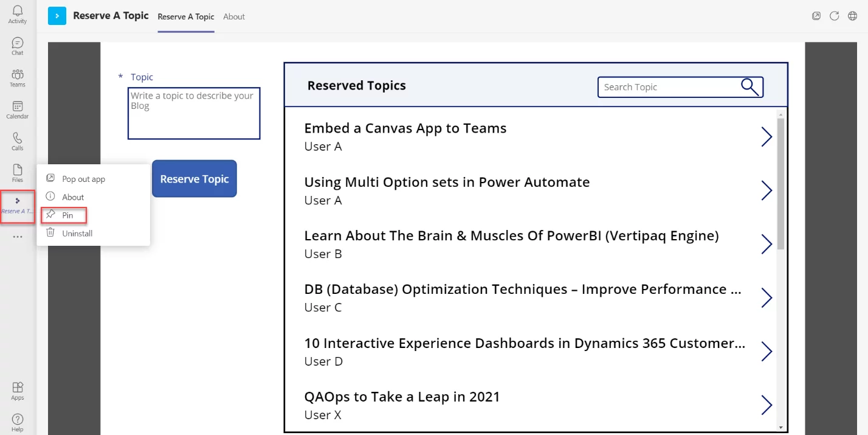Select topic QAOps to Take a Leap in 2021
The height and width of the screenshot is (435, 868).
coord(402,397)
